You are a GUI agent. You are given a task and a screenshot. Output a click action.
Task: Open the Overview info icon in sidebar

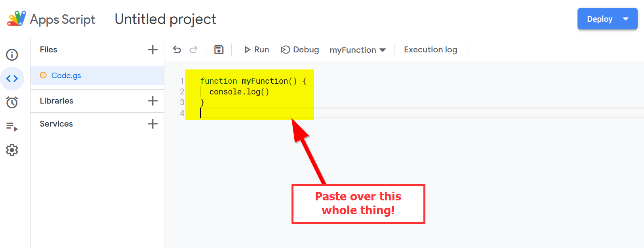(x=12, y=55)
